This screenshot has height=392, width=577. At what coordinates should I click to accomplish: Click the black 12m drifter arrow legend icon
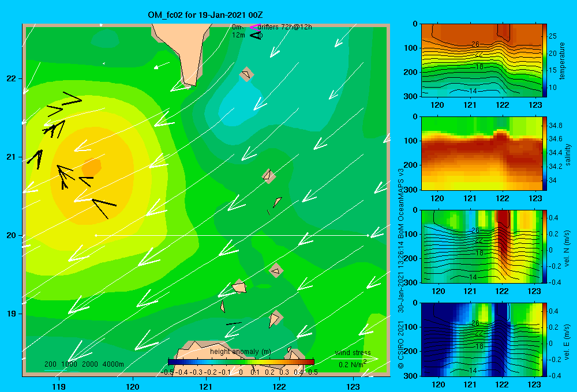tap(255, 35)
